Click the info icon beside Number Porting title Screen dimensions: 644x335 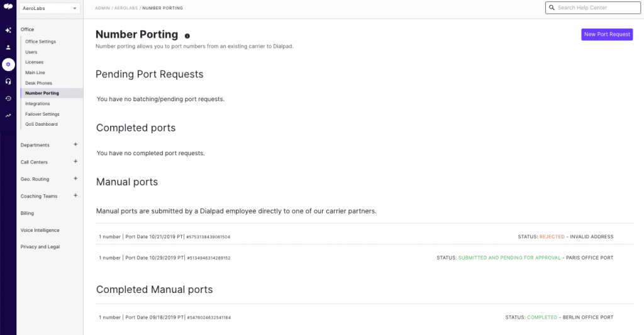click(x=187, y=36)
